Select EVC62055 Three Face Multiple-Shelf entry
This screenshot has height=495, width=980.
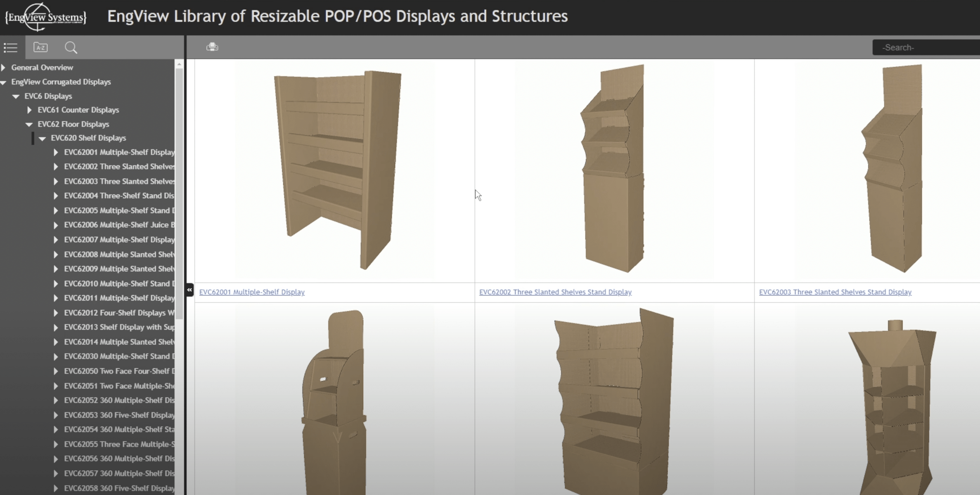119,444
